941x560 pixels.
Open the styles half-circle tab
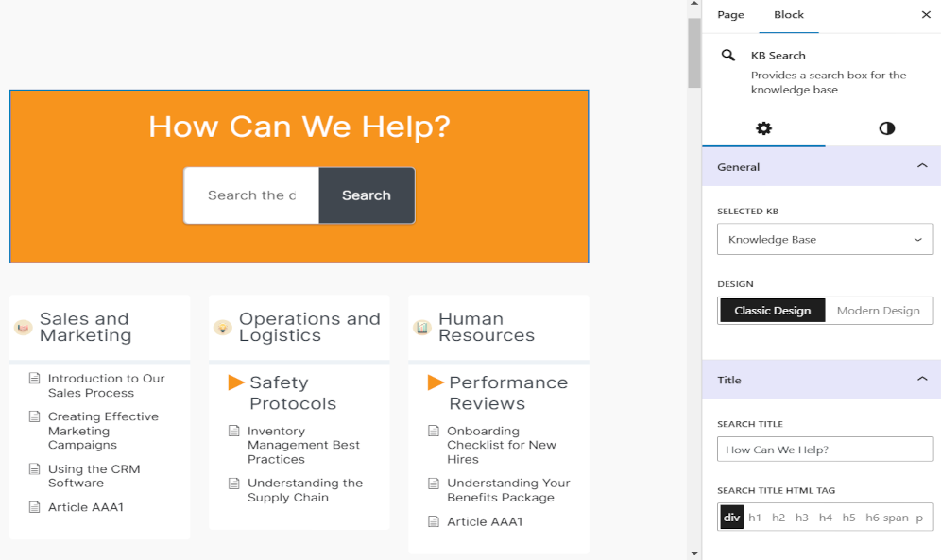pos(886,128)
